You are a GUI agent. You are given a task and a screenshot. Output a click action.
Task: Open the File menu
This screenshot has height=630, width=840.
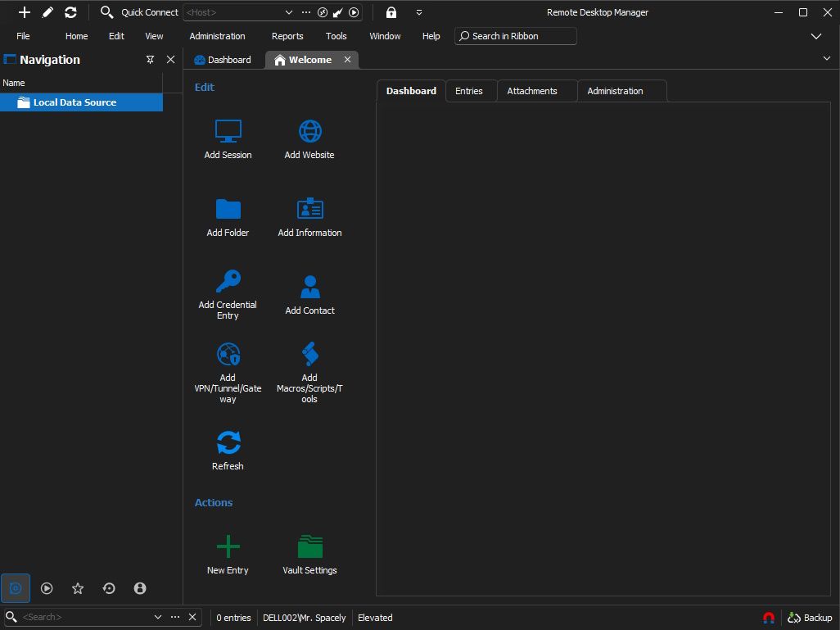[23, 36]
